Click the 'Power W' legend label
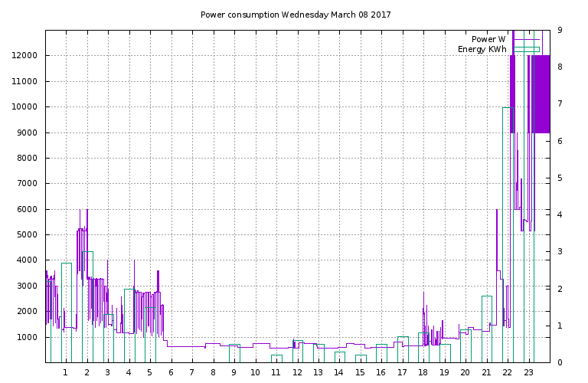The width and height of the screenshot is (588, 383). 488,39
